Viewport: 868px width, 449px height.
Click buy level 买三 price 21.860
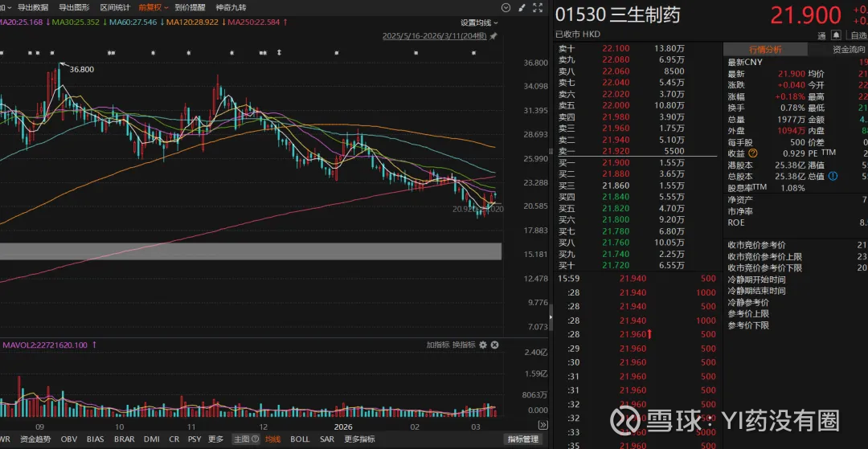(616, 186)
